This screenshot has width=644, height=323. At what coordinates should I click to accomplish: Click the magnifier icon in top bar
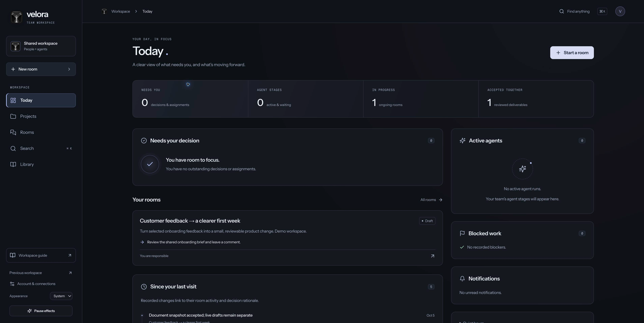[562, 11]
